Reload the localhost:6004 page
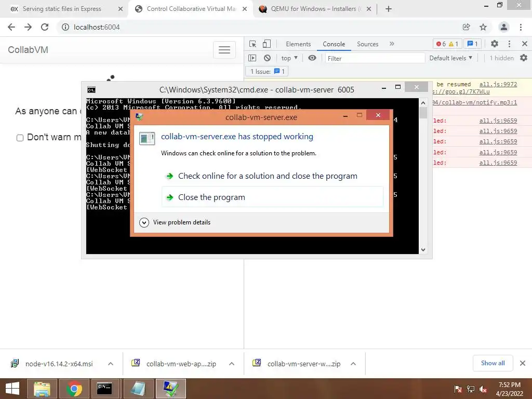532x399 pixels. pyautogui.click(x=45, y=27)
